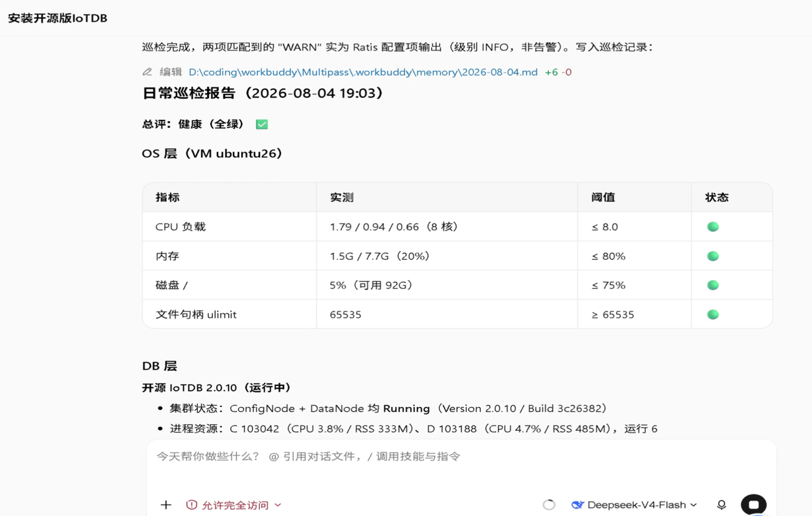Open the 允许完全访问 permission dropdown
The height and width of the screenshot is (516, 812).
(x=233, y=505)
